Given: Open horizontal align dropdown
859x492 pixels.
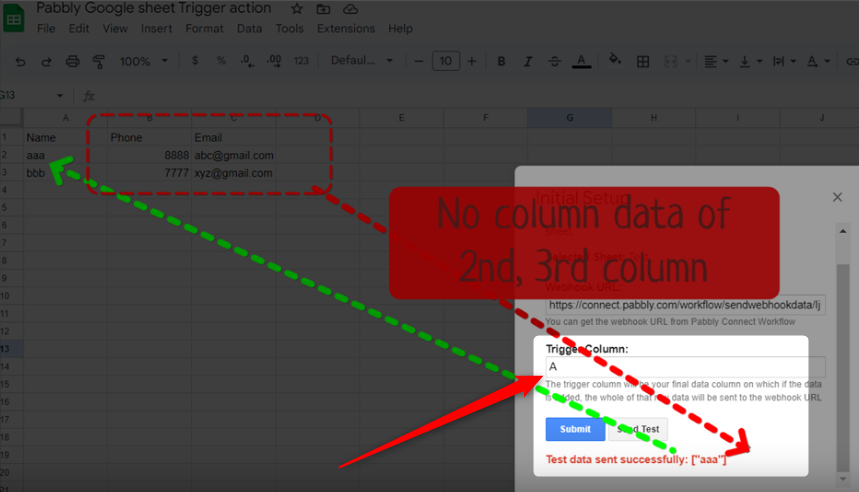Looking at the screenshot, I should click(x=715, y=61).
